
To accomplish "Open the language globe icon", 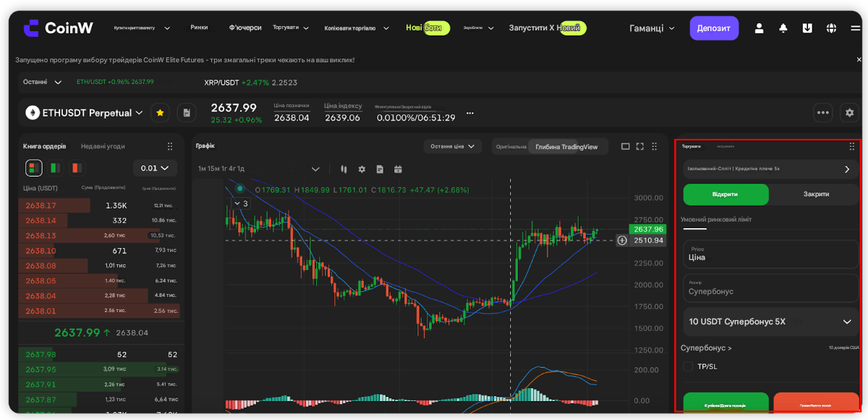I will tap(832, 28).
